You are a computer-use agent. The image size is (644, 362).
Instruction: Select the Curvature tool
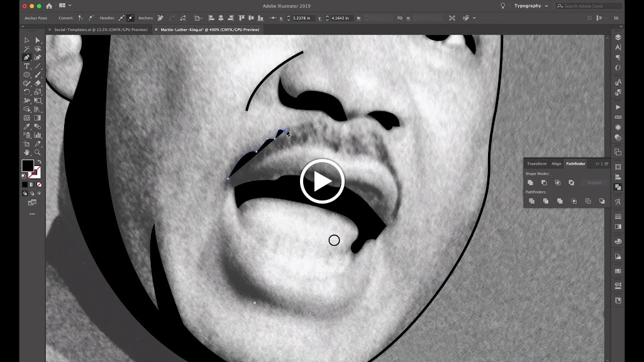tap(38, 57)
